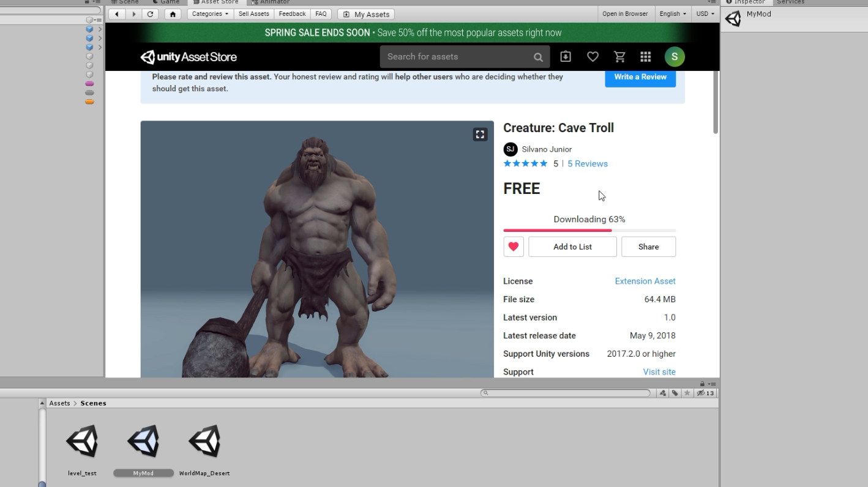
Task: Open the Search by Label filter
Action: tap(675, 393)
